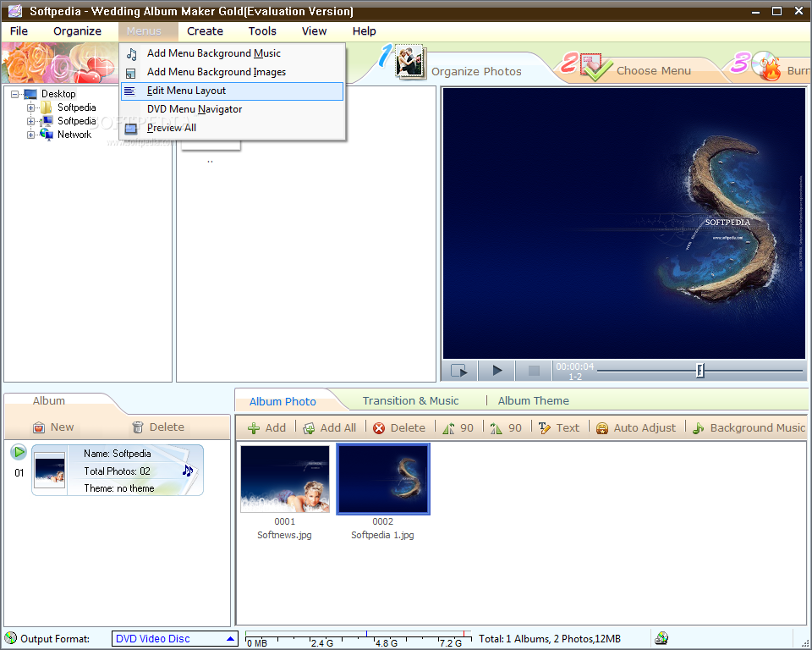Select Edit Menu Layout menu entry
Screen dimensions: 812x650
(232, 91)
